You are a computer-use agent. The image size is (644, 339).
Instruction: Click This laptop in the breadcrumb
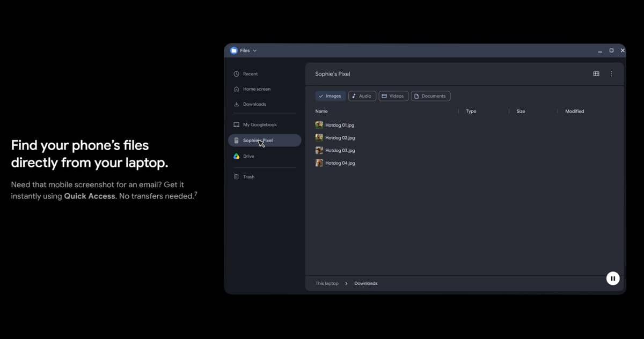tap(327, 283)
